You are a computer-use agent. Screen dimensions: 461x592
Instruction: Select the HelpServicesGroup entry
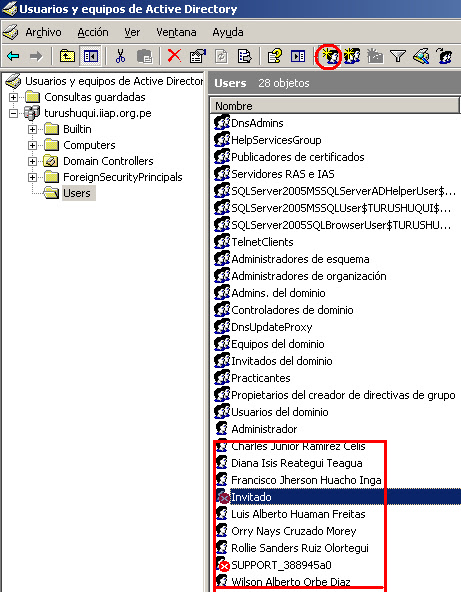coord(276,140)
